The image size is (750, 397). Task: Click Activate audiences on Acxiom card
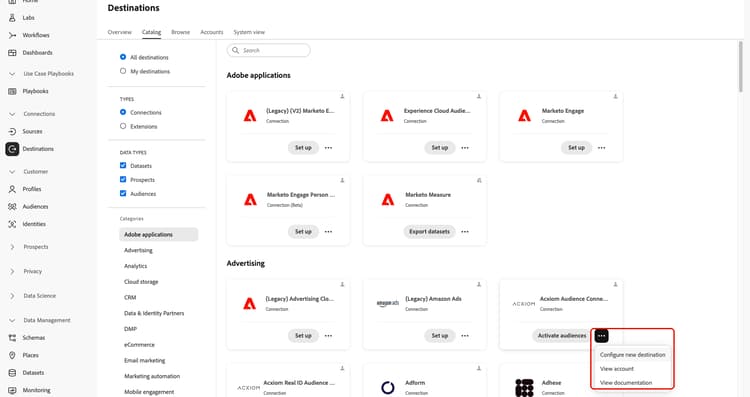click(x=562, y=336)
